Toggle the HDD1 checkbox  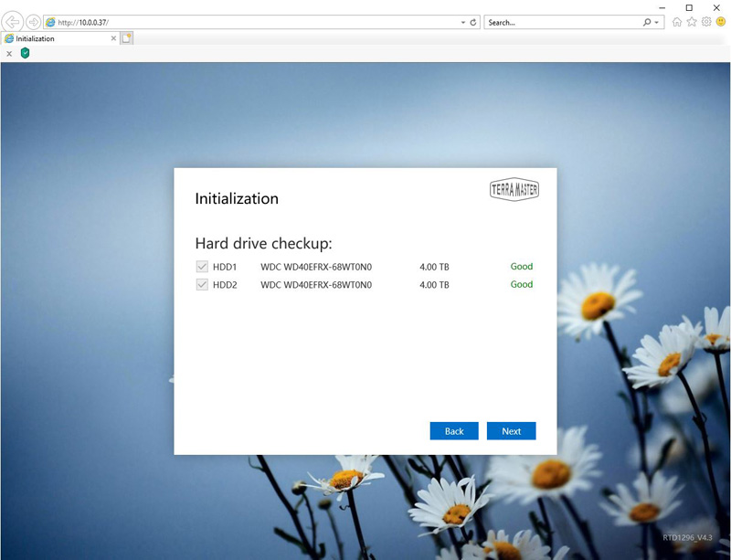[202, 267]
